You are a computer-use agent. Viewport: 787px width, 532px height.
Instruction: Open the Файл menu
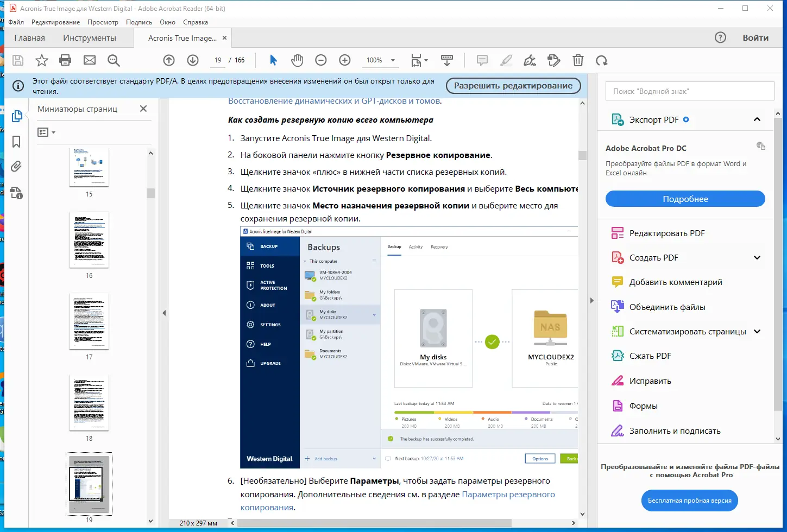pyautogui.click(x=16, y=22)
